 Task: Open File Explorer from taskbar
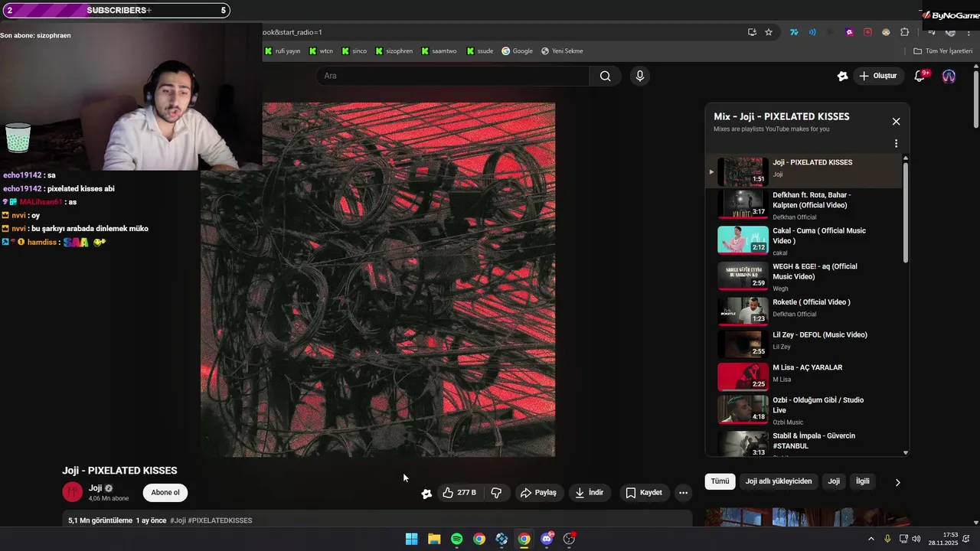(x=434, y=539)
